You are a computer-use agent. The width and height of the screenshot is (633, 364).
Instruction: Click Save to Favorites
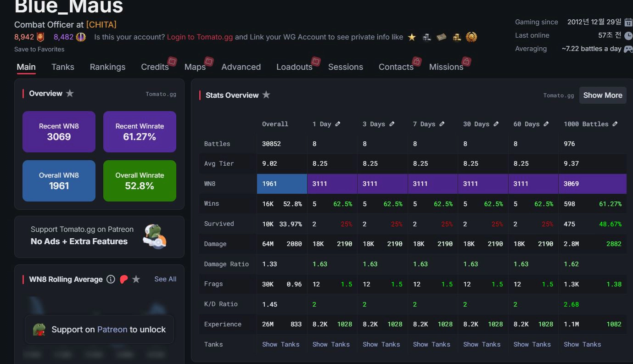click(39, 49)
